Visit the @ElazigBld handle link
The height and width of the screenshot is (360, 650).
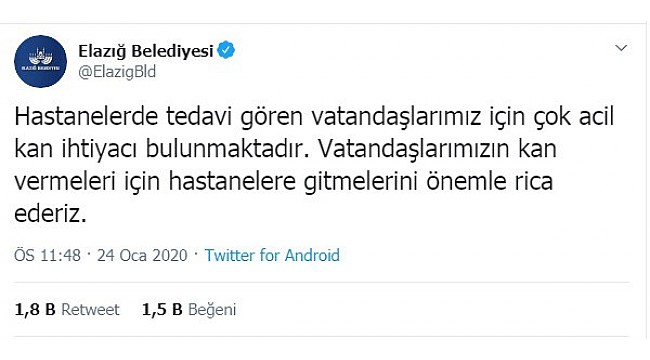pyautogui.click(x=117, y=72)
